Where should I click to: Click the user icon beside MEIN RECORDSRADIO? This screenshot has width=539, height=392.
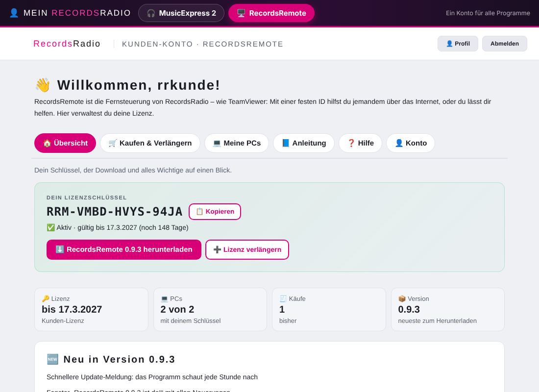tap(14, 13)
